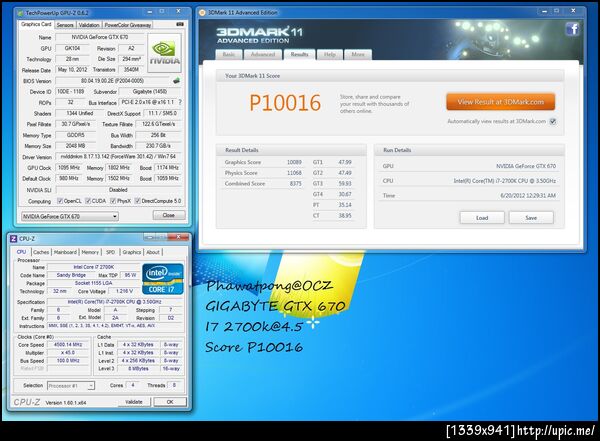The image size is (600, 441).
Task: Click the Load button in Run Details
Action: [x=482, y=218]
